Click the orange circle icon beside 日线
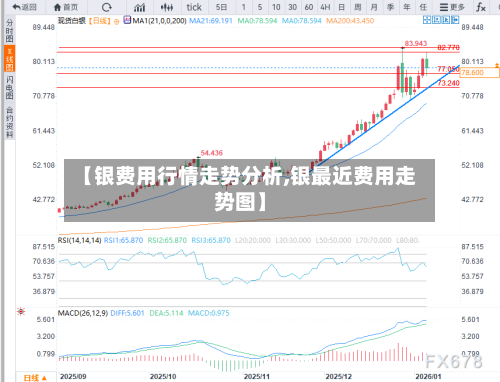The height and width of the screenshot is (382, 500). pyautogui.click(x=116, y=22)
